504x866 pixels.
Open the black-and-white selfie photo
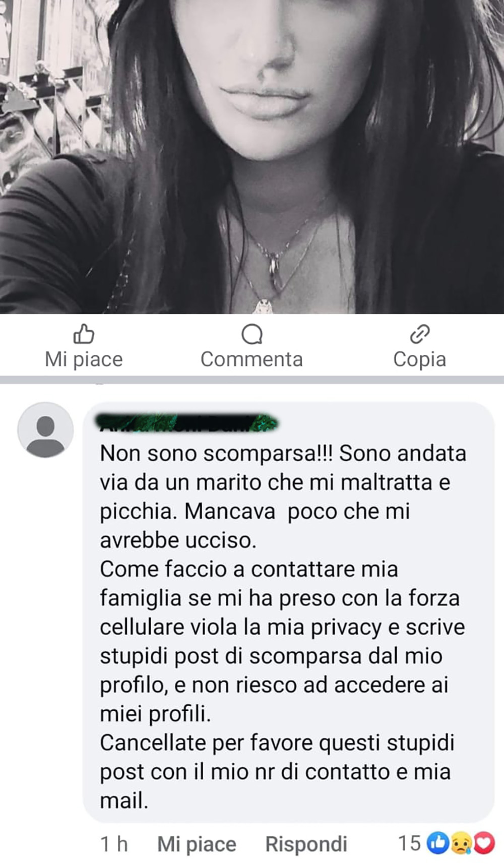(252, 157)
